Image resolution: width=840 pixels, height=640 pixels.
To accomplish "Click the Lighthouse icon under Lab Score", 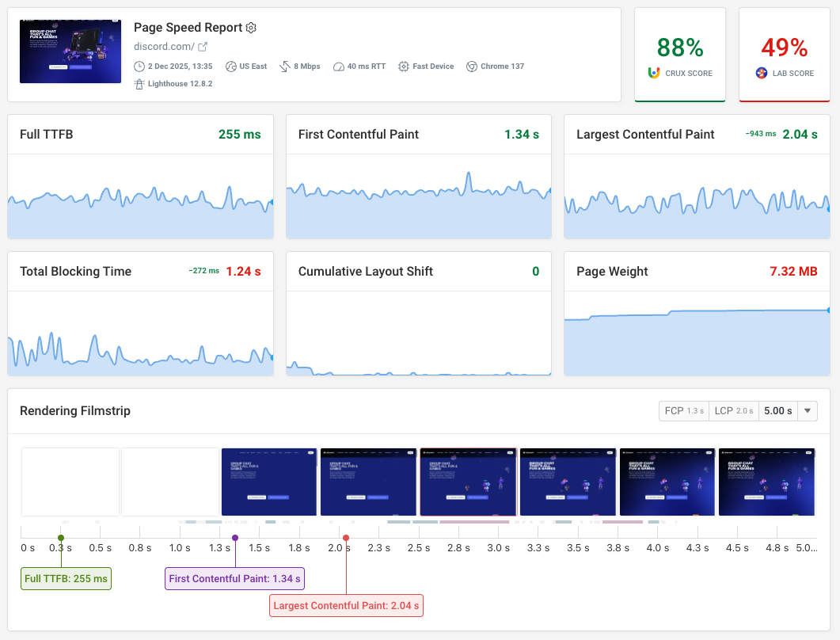I will [761, 72].
